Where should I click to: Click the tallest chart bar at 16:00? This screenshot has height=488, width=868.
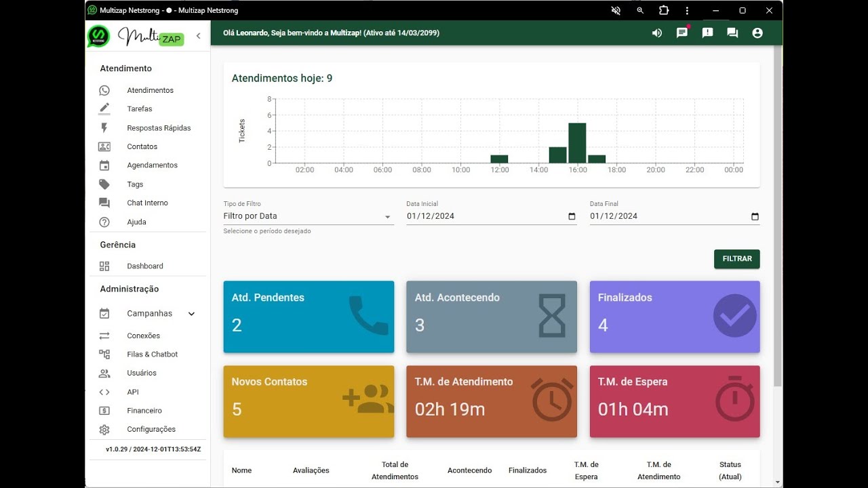pyautogui.click(x=577, y=143)
